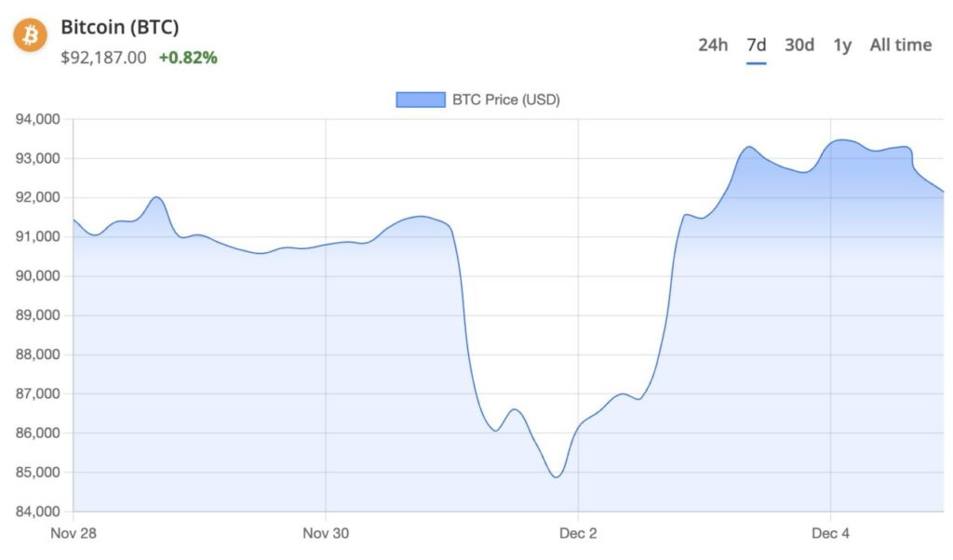
Task: Click the 84,000 y-axis label
Action: (x=40, y=511)
